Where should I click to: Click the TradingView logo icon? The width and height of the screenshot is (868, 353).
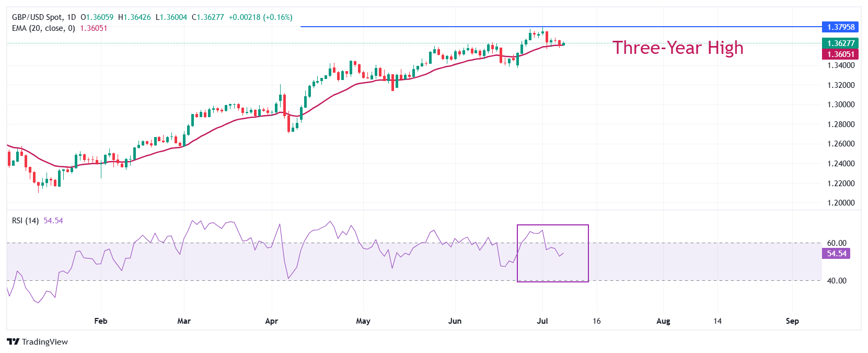pyautogui.click(x=13, y=341)
